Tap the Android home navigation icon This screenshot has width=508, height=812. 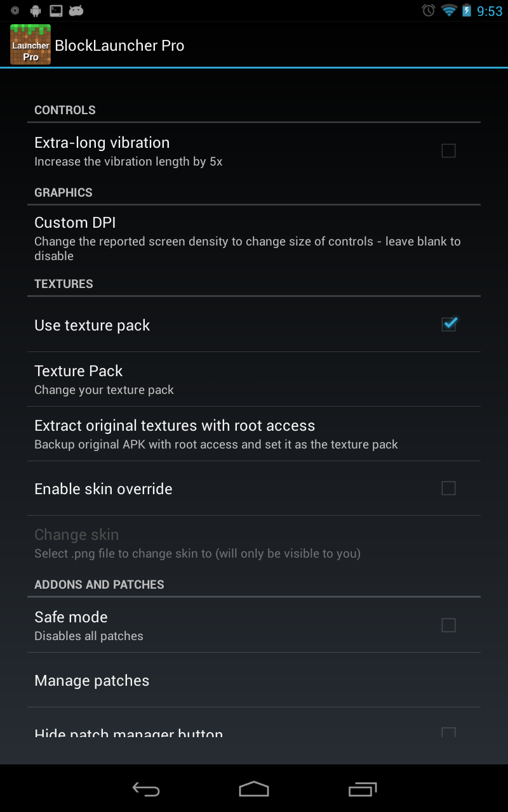click(254, 789)
